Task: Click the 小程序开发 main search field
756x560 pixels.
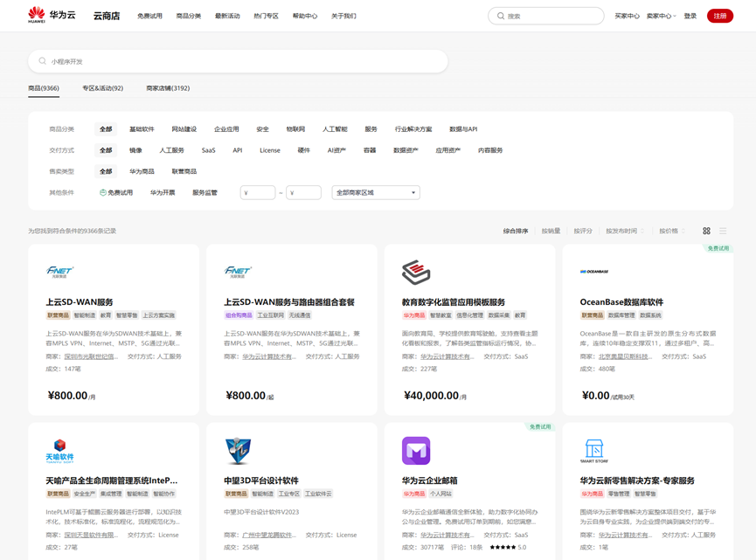Action: 238,61
